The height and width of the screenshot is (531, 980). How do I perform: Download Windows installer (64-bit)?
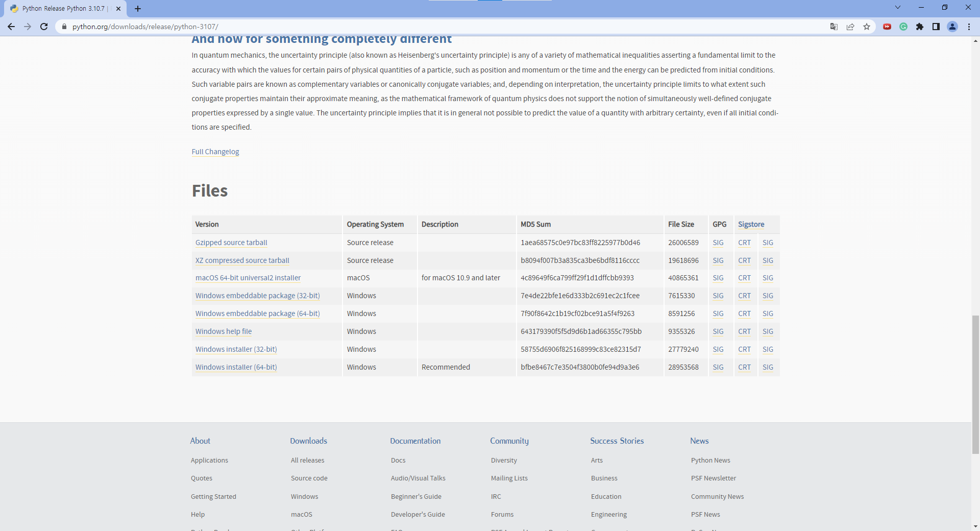point(236,367)
